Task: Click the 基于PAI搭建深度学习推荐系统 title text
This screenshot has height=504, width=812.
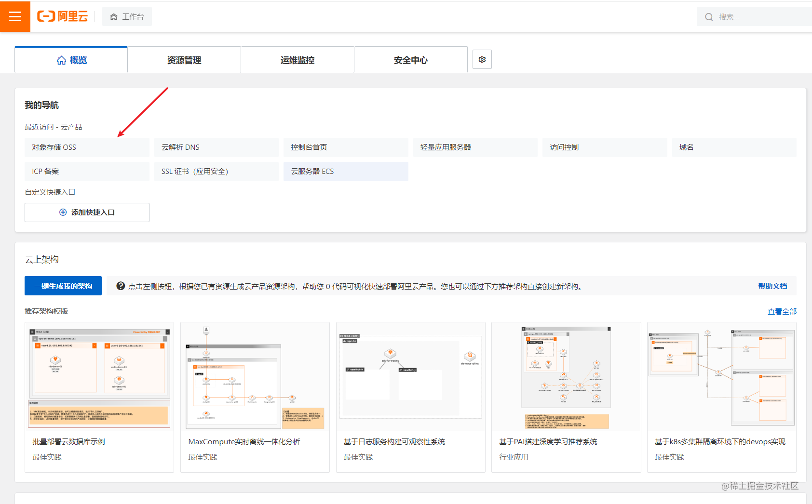Action: coord(548,442)
